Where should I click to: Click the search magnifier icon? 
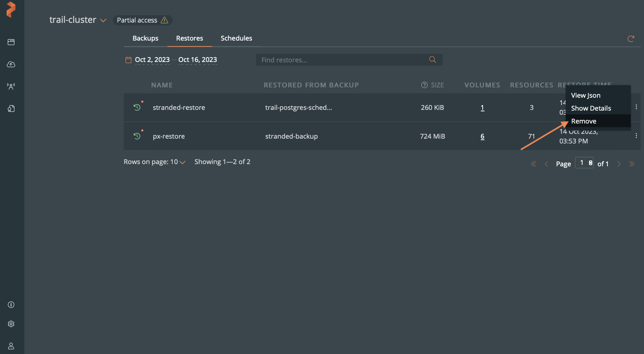pyautogui.click(x=432, y=60)
